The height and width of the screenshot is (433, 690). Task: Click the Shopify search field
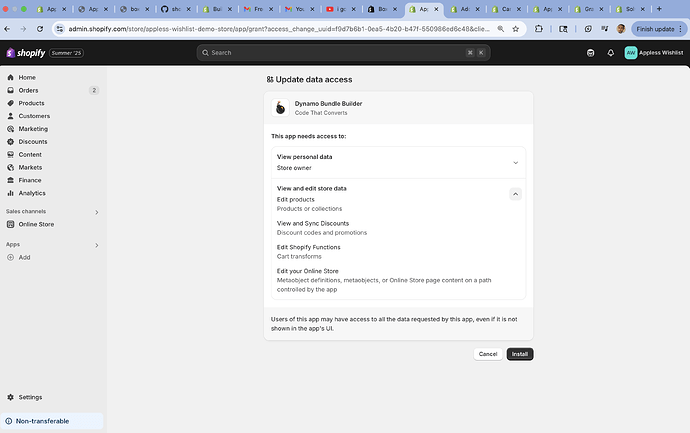click(343, 53)
